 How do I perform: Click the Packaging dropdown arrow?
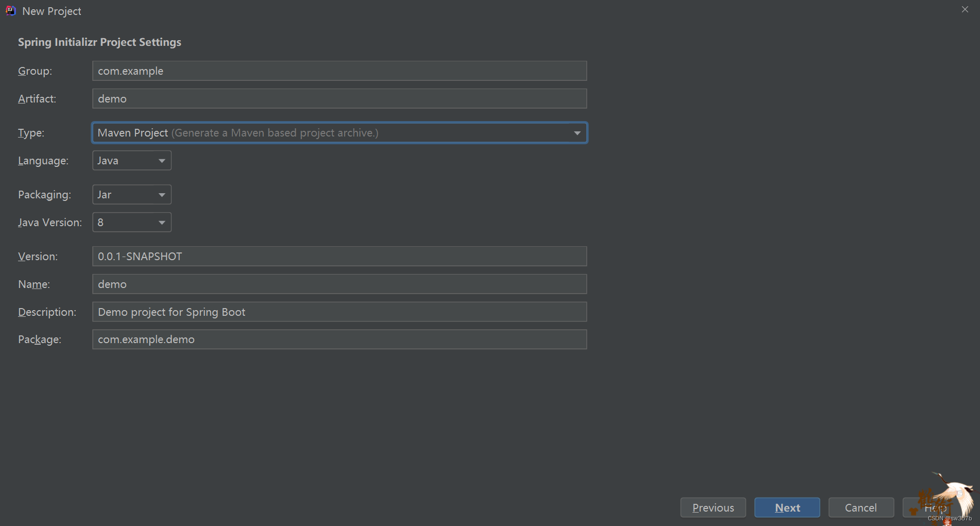pyautogui.click(x=161, y=194)
